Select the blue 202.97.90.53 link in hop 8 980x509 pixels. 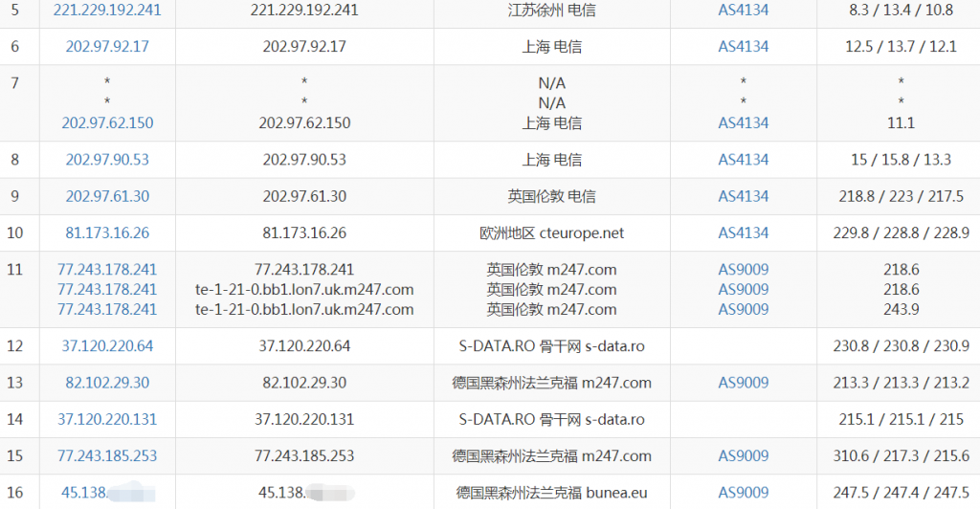pos(107,159)
